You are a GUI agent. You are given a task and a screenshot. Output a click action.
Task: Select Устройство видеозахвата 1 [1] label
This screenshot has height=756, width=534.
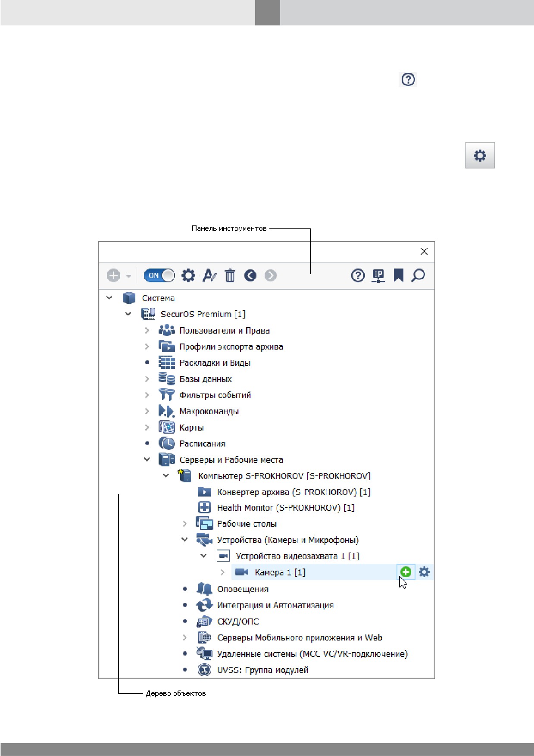tap(297, 556)
